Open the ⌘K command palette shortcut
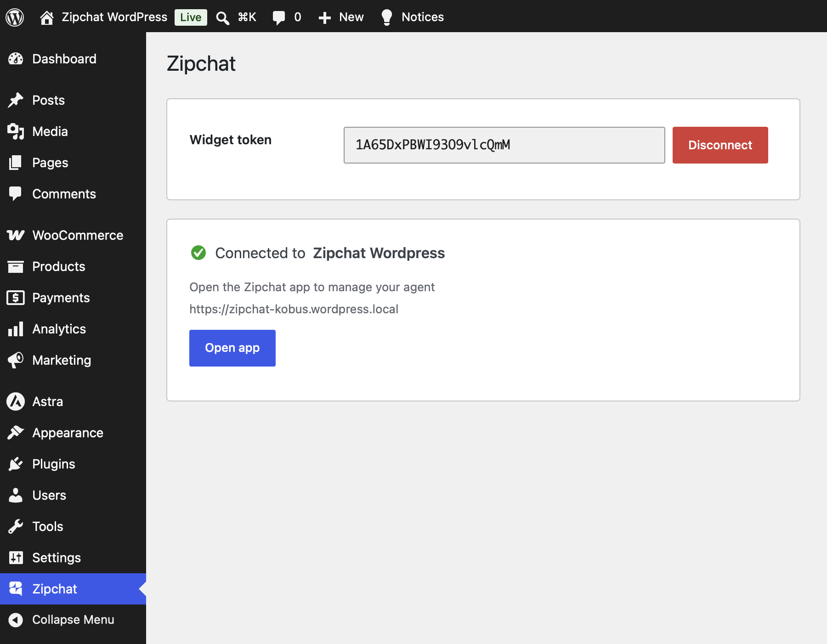827x644 pixels. click(247, 17)
